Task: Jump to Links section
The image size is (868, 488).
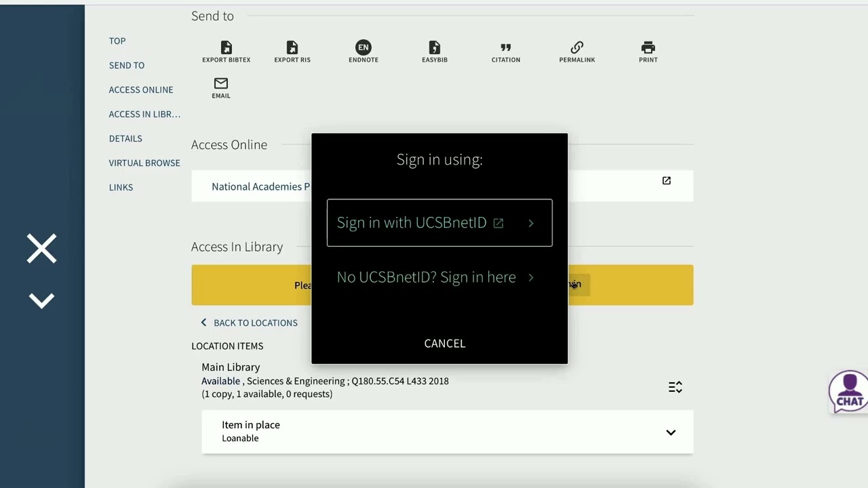Action: click(x=121, y=187)
